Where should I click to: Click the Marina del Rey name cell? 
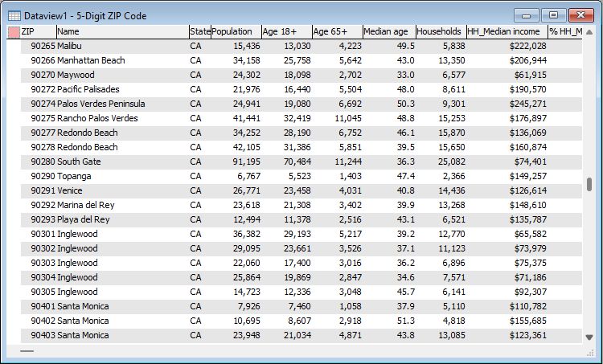[86, 205]
